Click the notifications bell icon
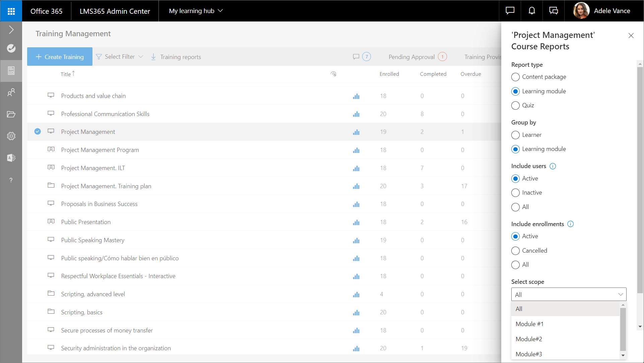This screenshot has height=363, width=644. [531, 11]
